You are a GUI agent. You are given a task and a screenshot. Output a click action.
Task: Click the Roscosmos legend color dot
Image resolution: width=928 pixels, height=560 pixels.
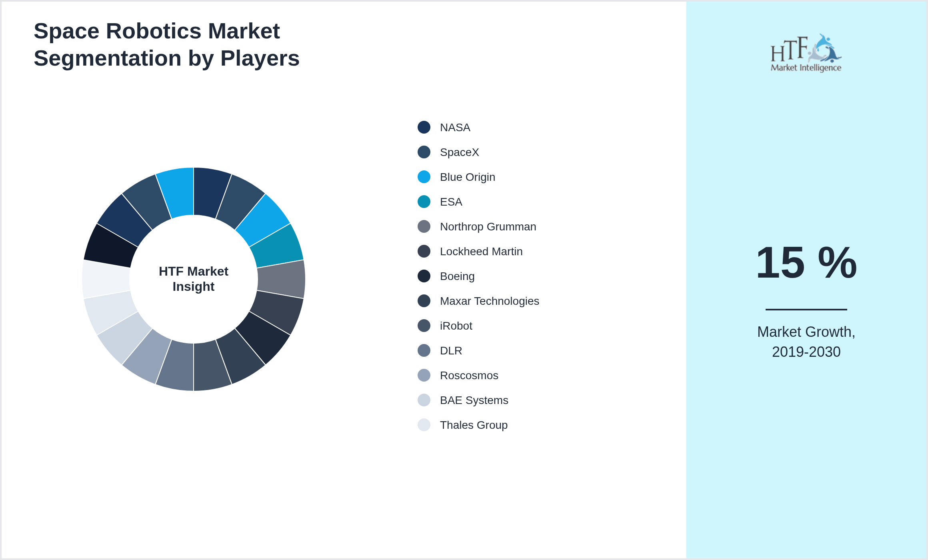(424, 375)
